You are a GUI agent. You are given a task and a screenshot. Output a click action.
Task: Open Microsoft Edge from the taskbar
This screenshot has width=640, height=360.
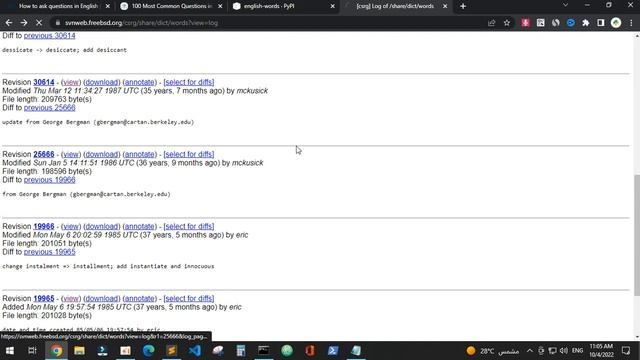[x=149, y=351]
